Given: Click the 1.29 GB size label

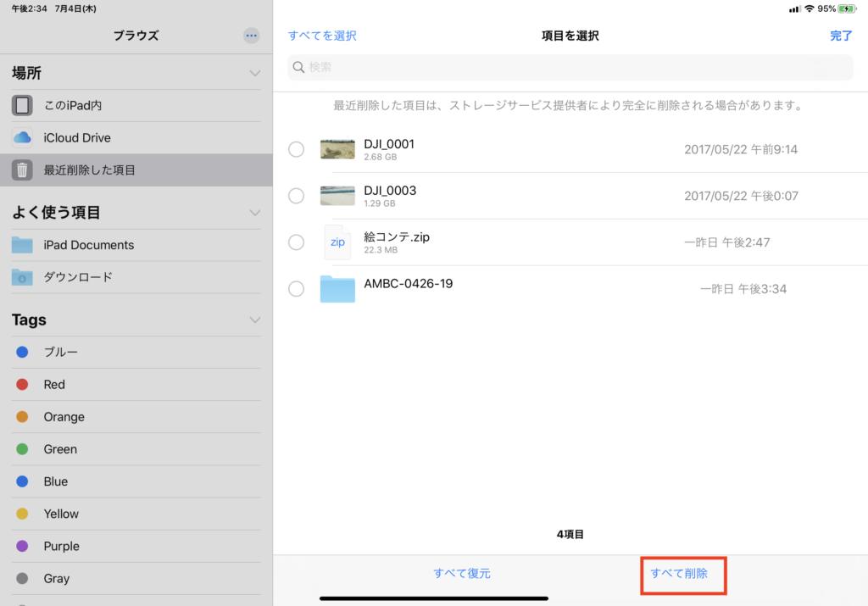Looking at the screenshot, I should tap(379, 203).
